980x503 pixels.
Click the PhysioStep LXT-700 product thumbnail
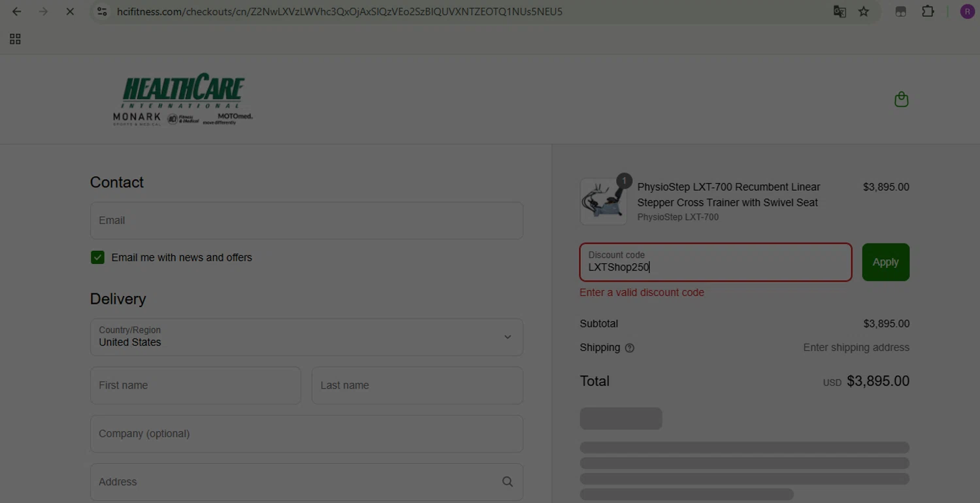pyautogui.click(x=604, y=202)
